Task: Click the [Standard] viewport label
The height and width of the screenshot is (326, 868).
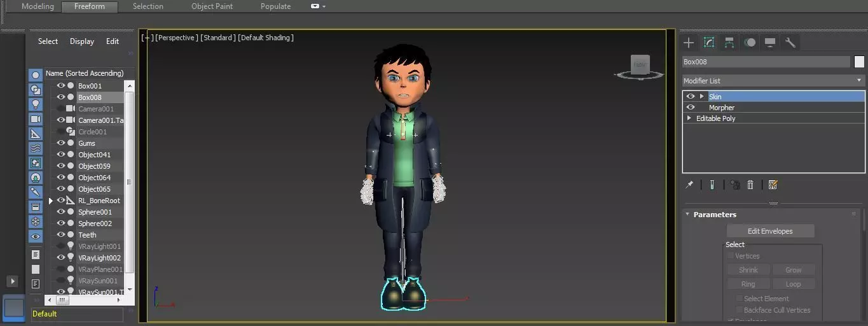Action: [218, 38]
